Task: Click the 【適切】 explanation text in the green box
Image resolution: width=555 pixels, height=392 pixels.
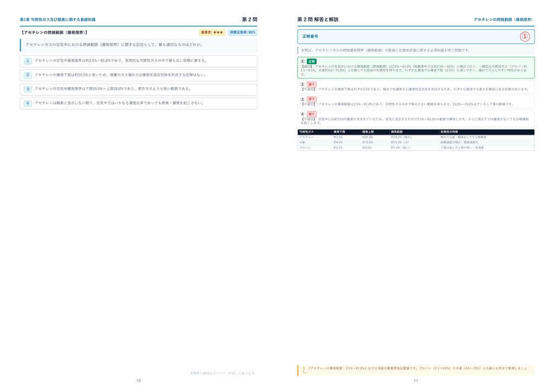Action: tap(414, 70)
